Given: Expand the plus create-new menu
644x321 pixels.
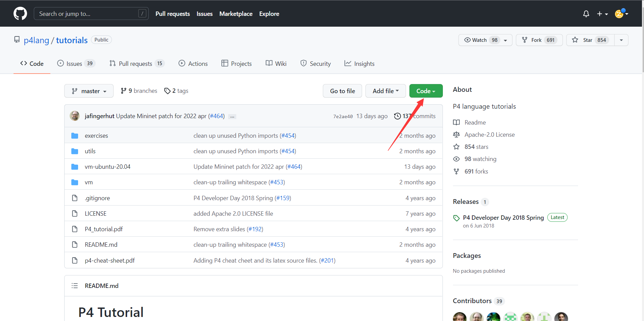Looking at the screenshot, I should [x=602, y=14].
